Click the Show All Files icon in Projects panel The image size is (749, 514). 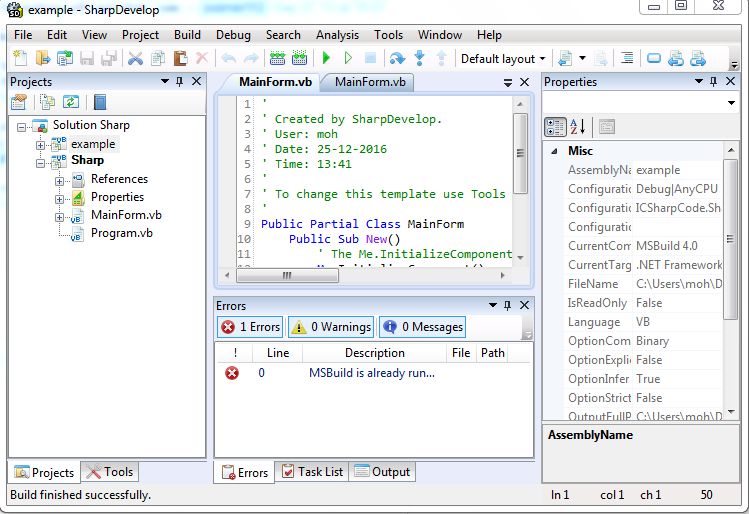coord(48,102)
